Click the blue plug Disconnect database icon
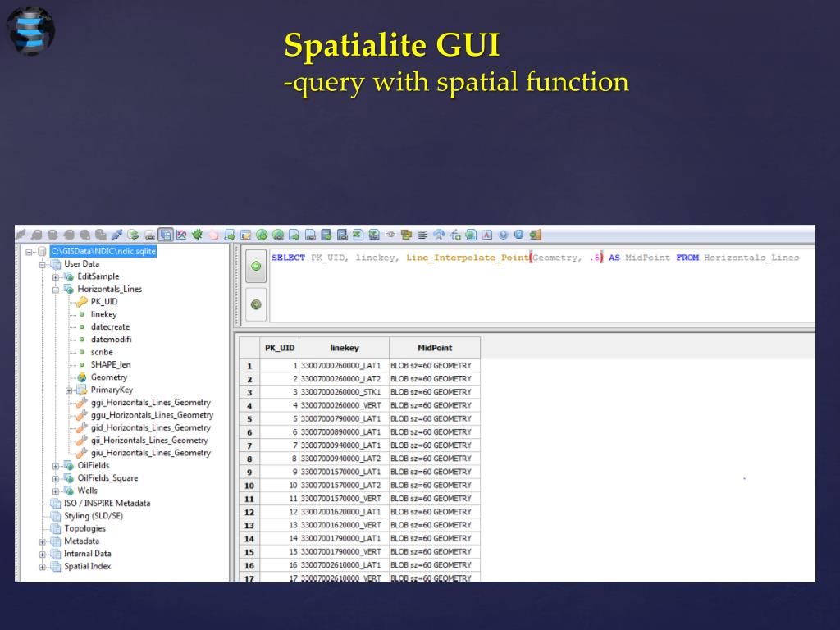Image resolution: width=840 pixels, height=630 pixels. point(116,235)
